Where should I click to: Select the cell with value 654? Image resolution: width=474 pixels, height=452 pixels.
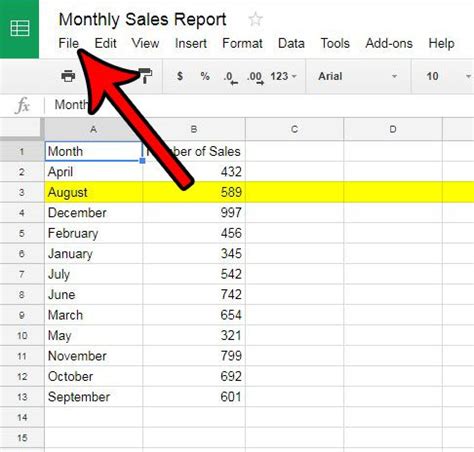(194, 315)
